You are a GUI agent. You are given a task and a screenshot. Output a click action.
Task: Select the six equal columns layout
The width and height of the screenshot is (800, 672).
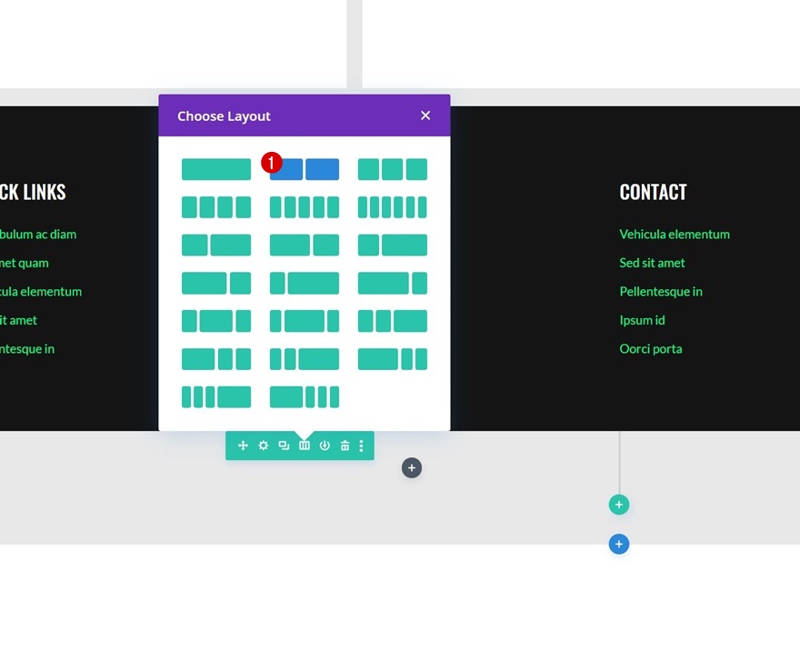click(393, 207)
